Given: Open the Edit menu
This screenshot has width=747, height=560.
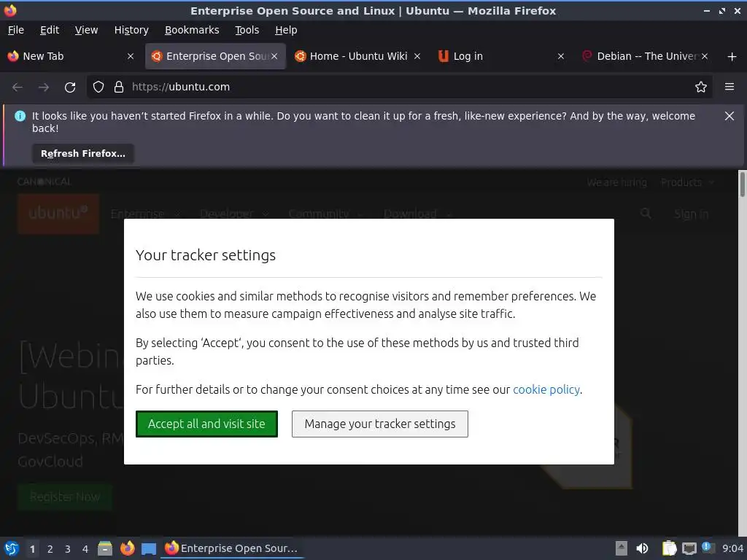Looking at the screenshot, I should coord(50,30).
